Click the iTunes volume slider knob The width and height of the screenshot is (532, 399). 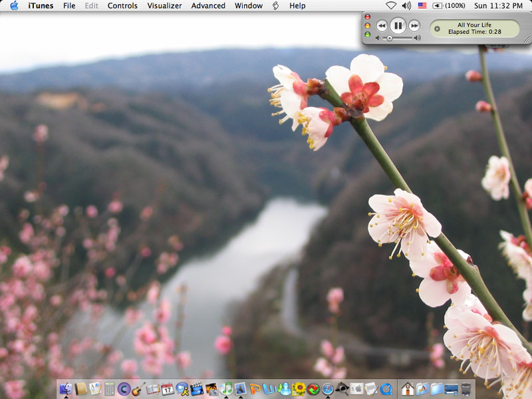[390, 38]
